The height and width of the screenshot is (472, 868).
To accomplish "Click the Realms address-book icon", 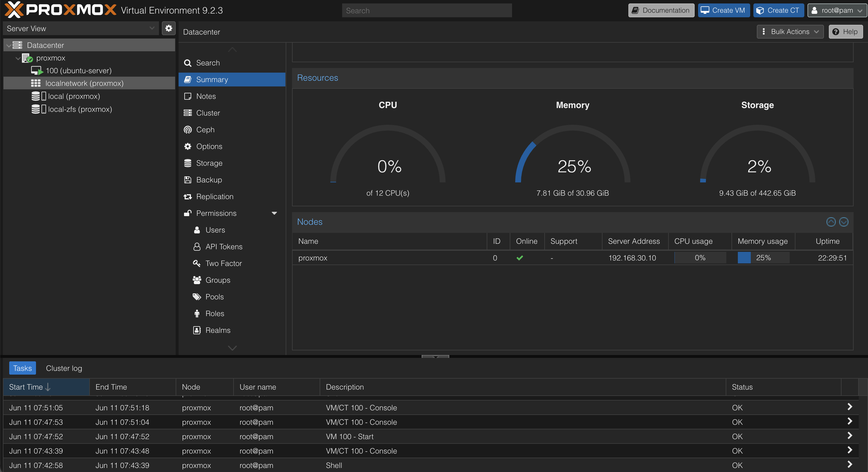I will click(x=197, y=330).
